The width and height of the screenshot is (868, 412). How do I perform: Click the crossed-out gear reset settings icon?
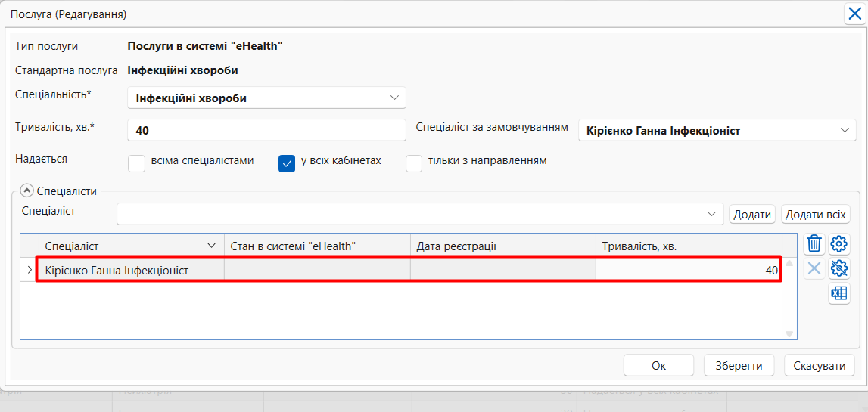tap(839, 269)
